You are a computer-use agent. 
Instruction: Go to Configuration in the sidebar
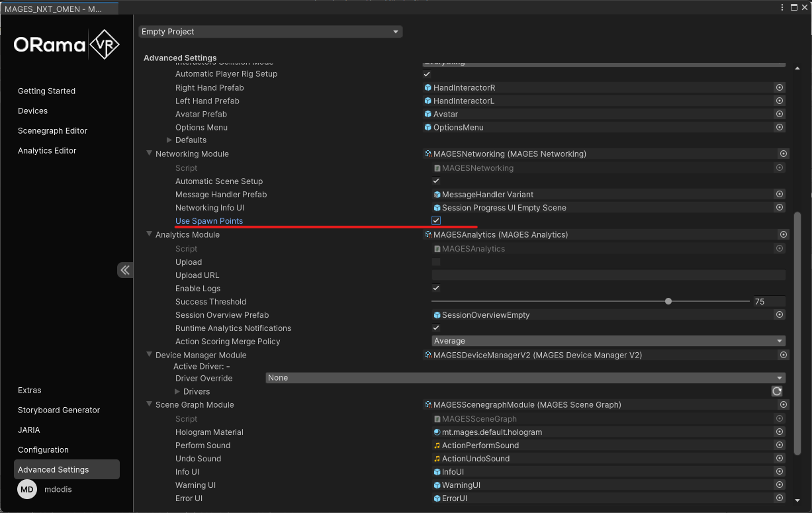click(44, 449)
